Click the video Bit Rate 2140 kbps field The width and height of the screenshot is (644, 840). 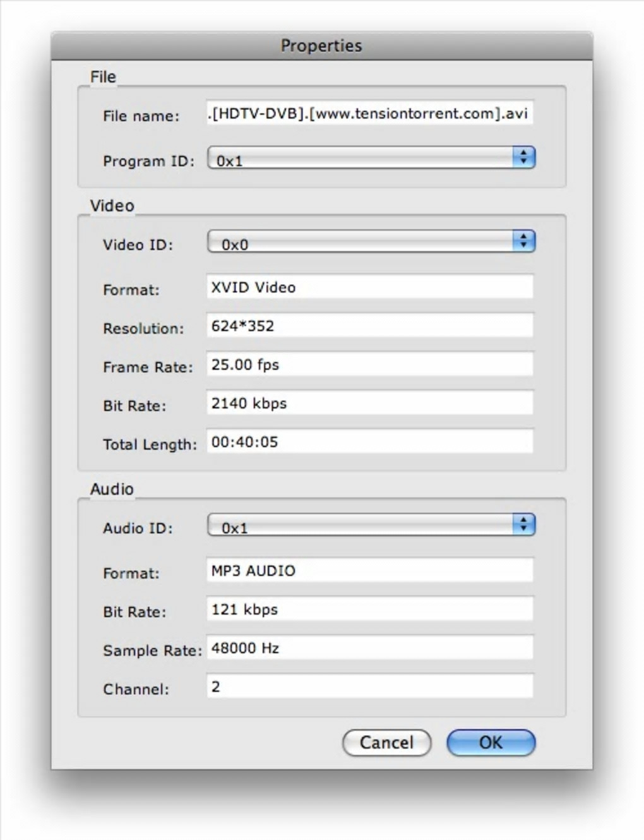pyautogui.click(x=369, y=403)
